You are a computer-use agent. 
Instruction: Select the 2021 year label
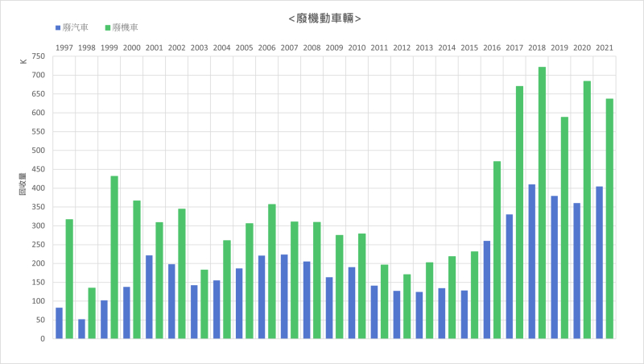(605, 48)
